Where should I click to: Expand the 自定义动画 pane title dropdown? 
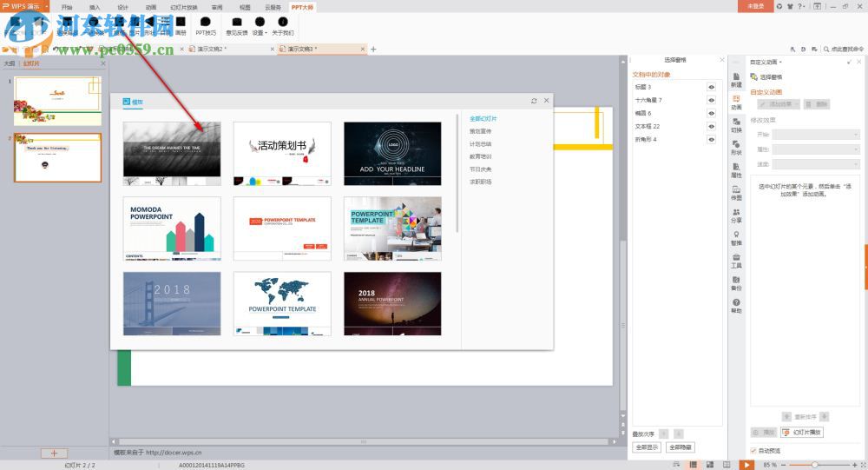780,62
